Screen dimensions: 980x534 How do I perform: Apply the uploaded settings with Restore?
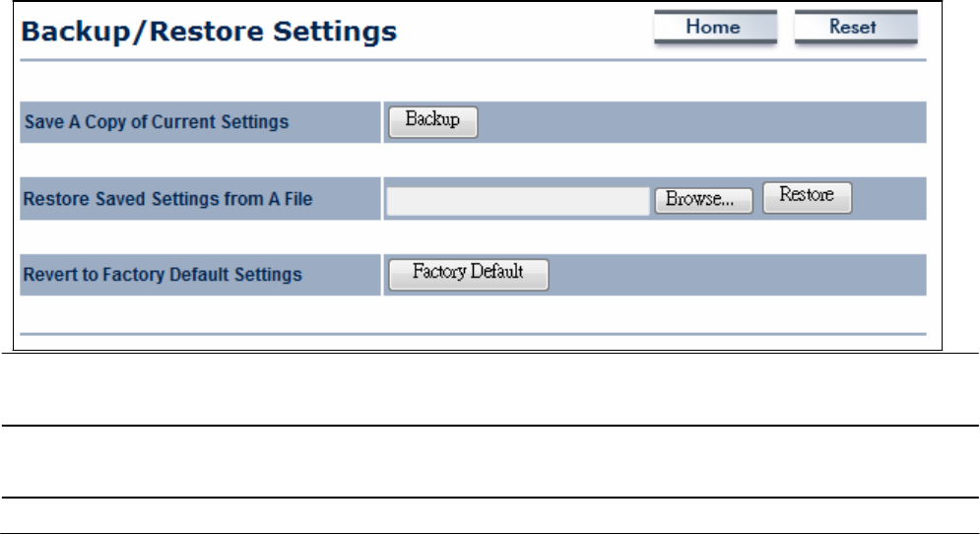[807, 197]
